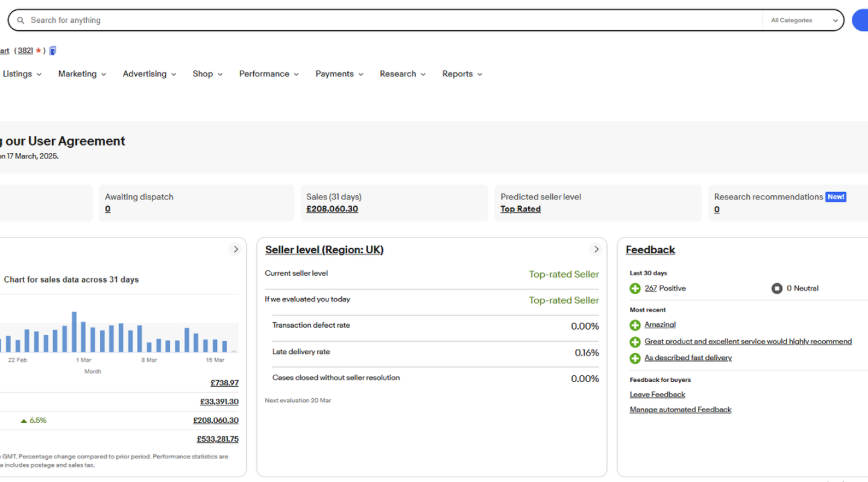Click the blue shop badge icon

[x=53, y=51]
